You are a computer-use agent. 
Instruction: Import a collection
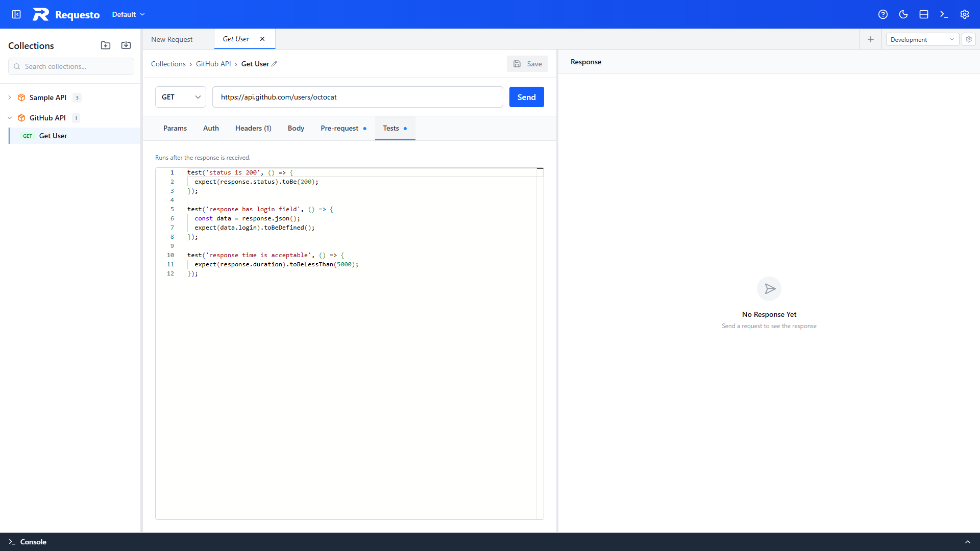coord(126,45)
